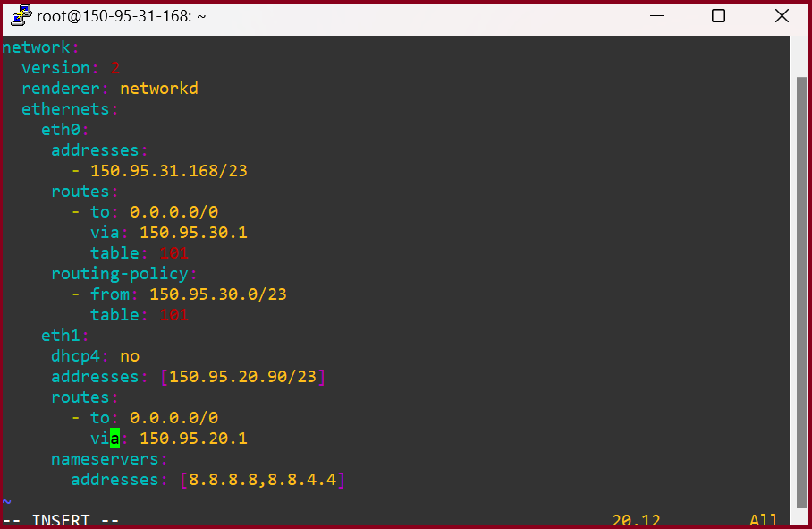Click the green cursor on 'via'

(115, 439)
